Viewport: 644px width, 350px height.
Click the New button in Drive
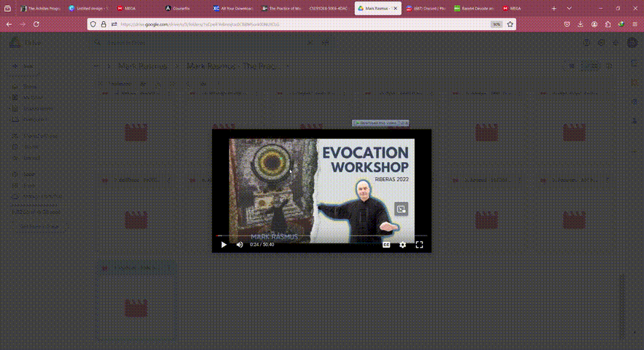pyautogui.click(x=23, y=66)
